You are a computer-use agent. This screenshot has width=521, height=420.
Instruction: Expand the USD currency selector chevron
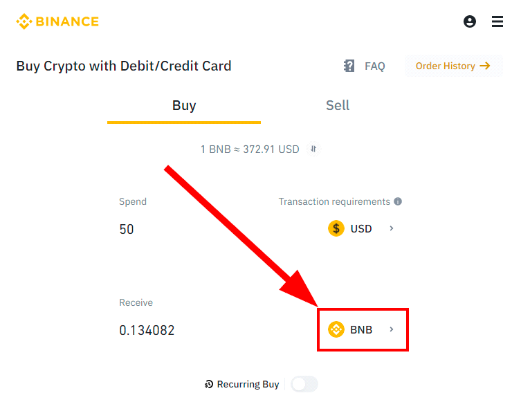(392, 228)
